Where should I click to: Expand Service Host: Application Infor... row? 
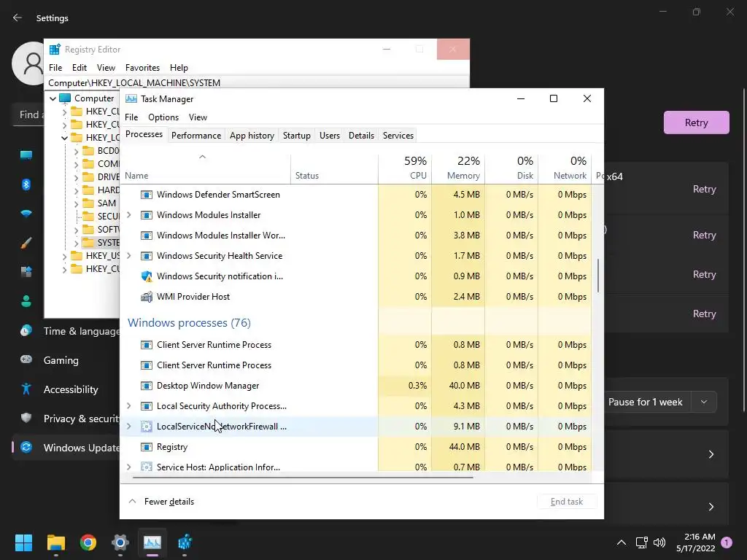point(129,467)
